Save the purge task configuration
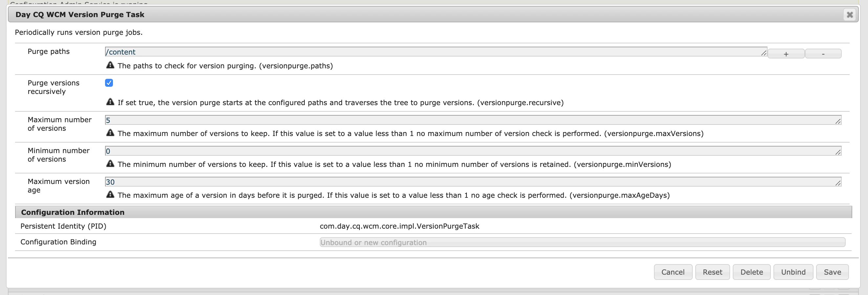This screenshot has width=868, height=295. pos(832,272)
